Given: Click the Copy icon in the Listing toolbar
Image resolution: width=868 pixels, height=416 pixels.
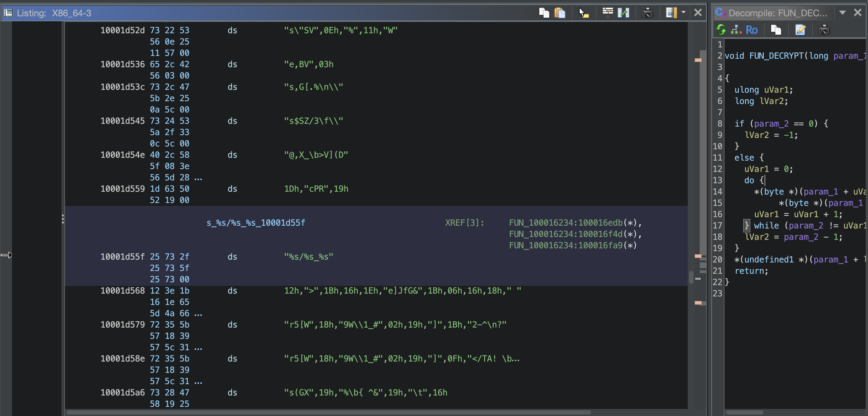Looking at the screenshot, I should pos(544,13).
